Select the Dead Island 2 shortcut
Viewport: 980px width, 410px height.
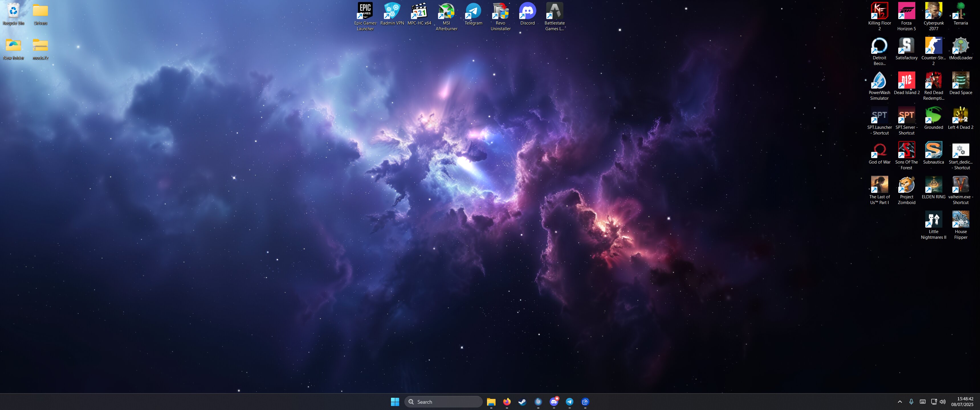point(906,83)
